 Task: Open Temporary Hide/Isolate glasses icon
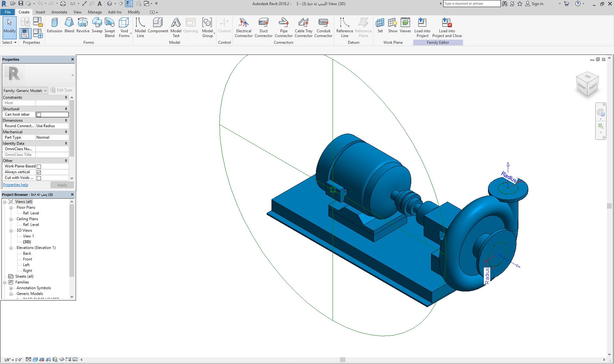click(62, 360)
